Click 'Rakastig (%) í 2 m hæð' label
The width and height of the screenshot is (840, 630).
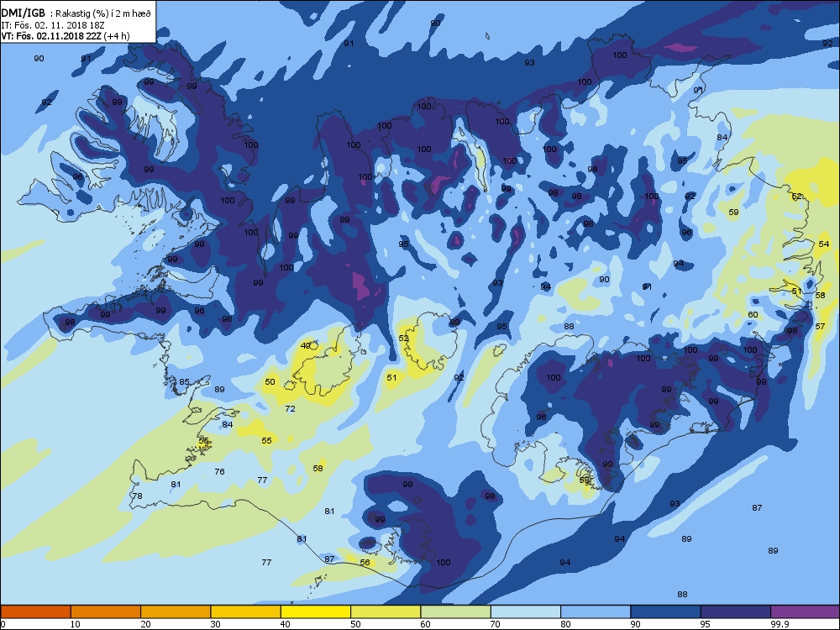(103, 14)
